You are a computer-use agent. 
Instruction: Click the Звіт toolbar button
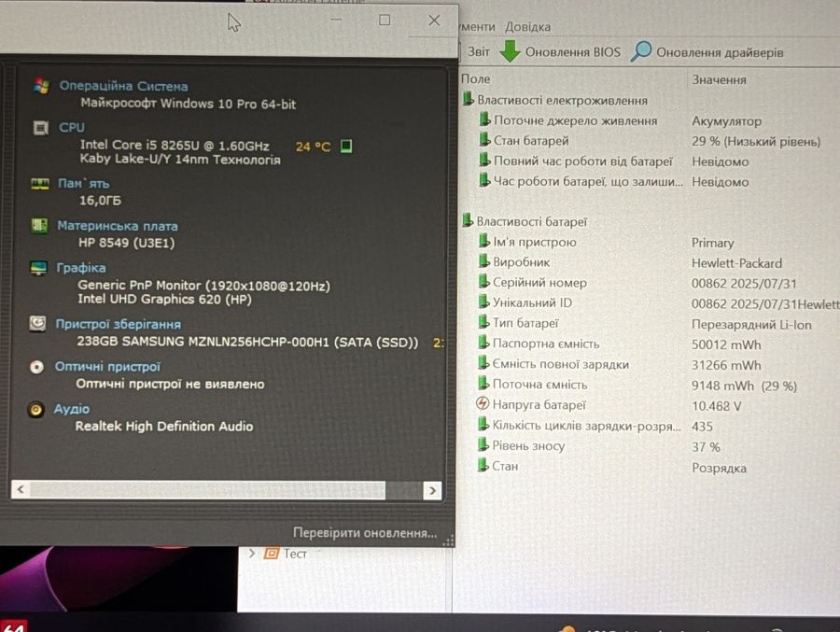pyautogui.click(x=479, y=51)
